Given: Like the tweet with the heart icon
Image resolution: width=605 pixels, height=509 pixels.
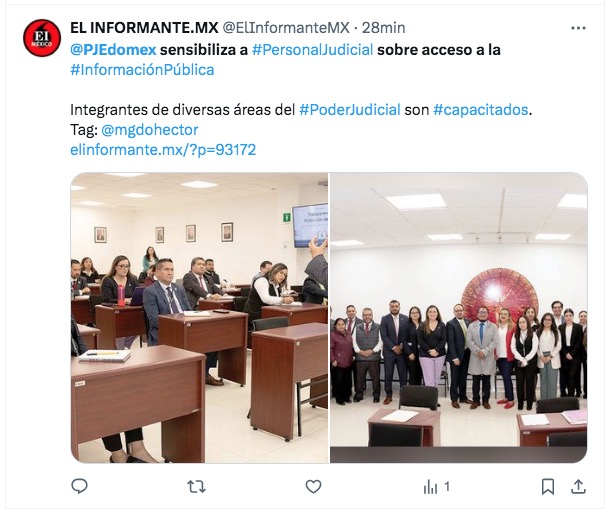Looking at the screenshot, I should (313, 487).
